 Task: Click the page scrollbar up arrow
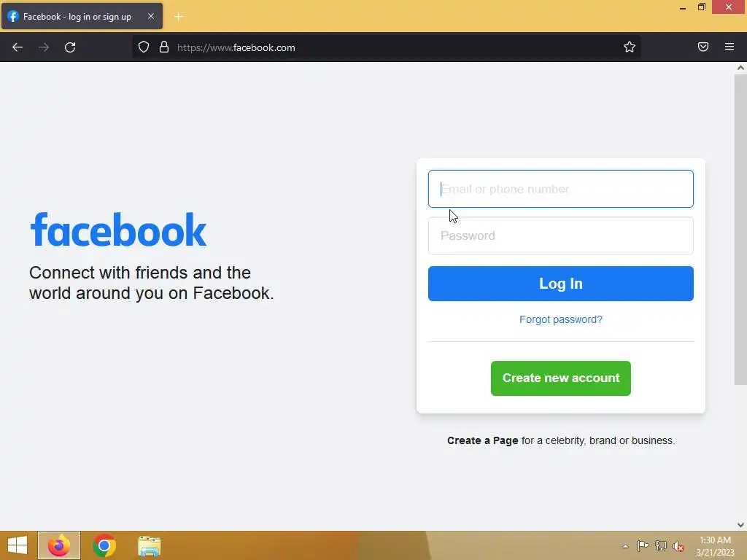click(x=740, y=68)
